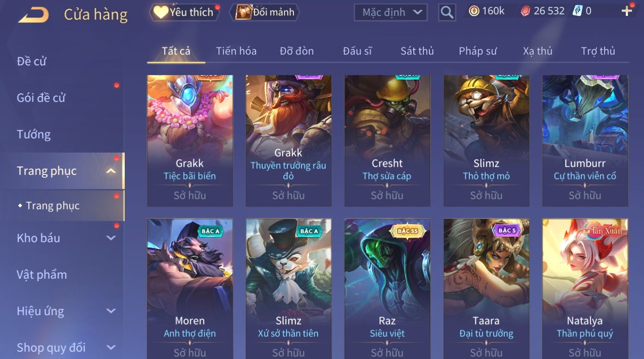This screenshot has height=359, width=644.
Task: Go back using the arrow icon
Action: [x=33, y=15]
